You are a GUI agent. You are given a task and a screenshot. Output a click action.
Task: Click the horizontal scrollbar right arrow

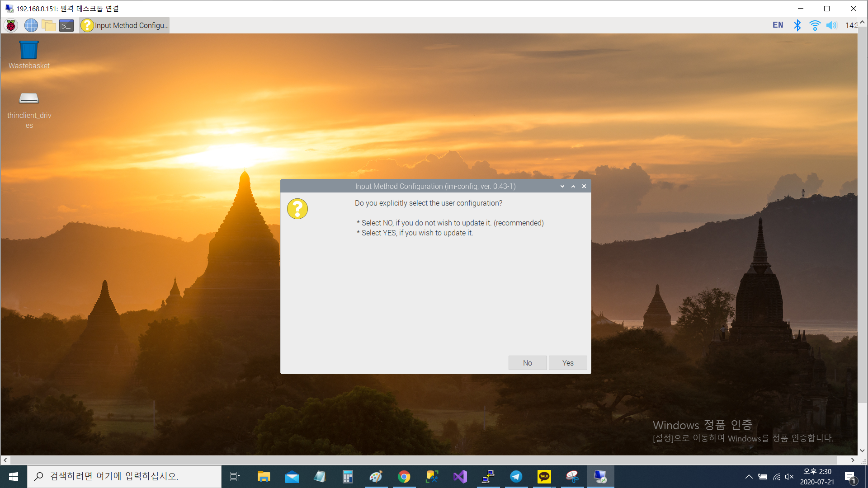(853, 460)
